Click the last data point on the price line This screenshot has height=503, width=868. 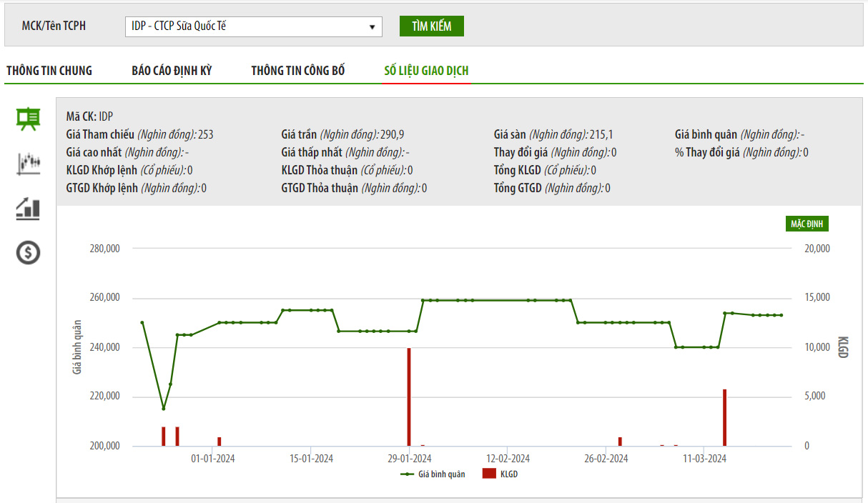coord(781,315)
